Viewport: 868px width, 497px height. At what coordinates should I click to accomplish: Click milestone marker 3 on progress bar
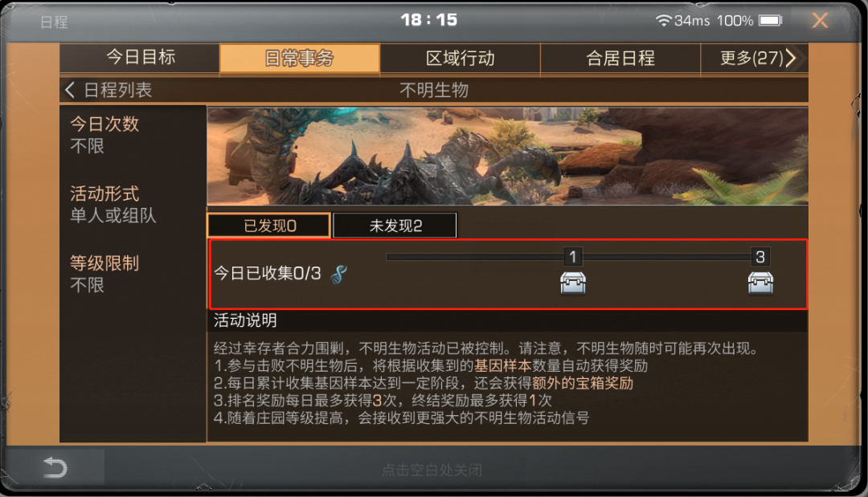click(760, 256)
